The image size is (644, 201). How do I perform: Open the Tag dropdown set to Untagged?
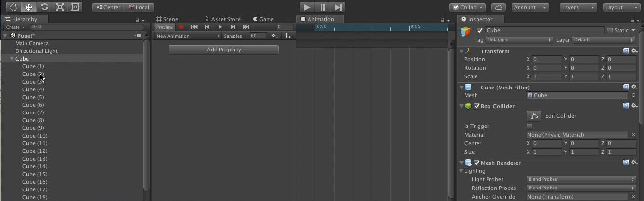click(x=519, y=40)
